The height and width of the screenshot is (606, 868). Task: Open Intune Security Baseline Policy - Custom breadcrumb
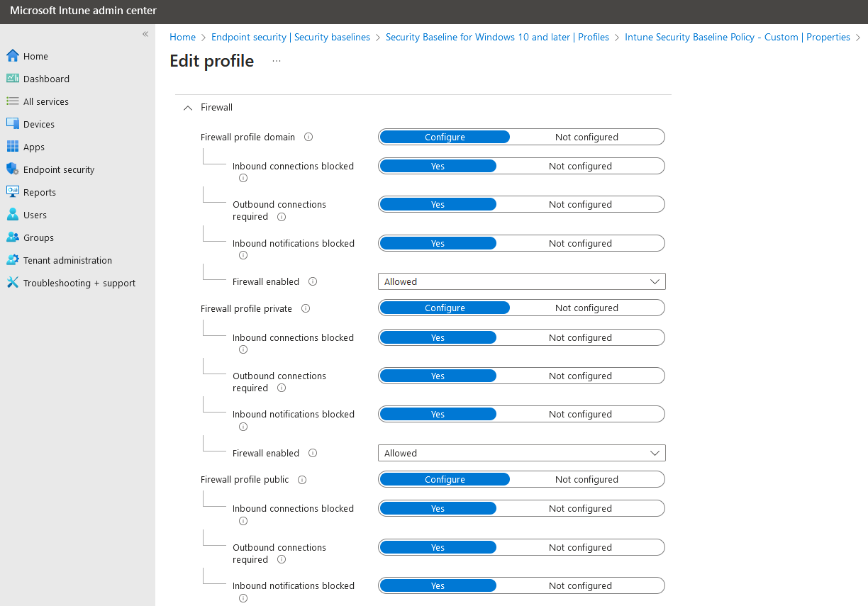pyautogui.click(x=738, y=37)
